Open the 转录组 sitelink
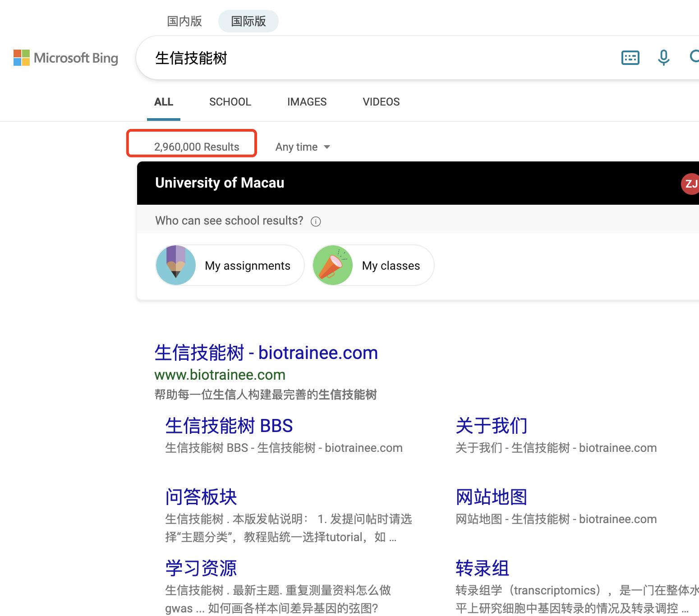This screenshot has height=616, width=699. 483,568
